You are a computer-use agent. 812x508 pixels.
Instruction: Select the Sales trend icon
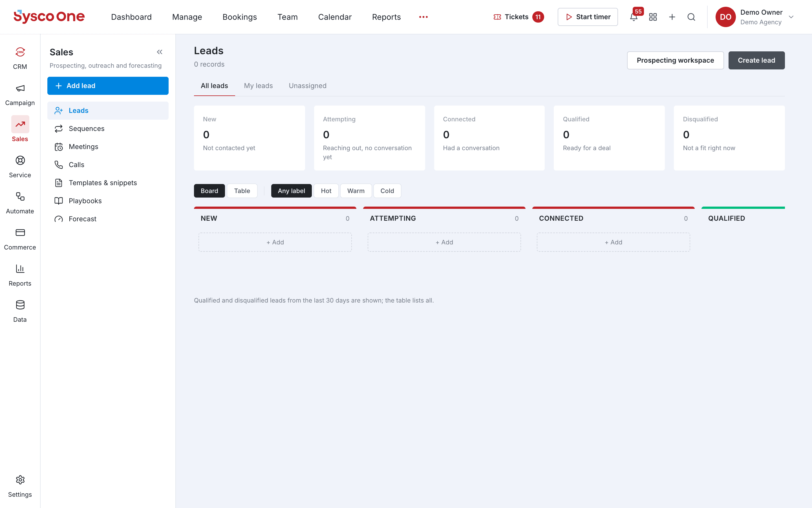click(20, 124)
